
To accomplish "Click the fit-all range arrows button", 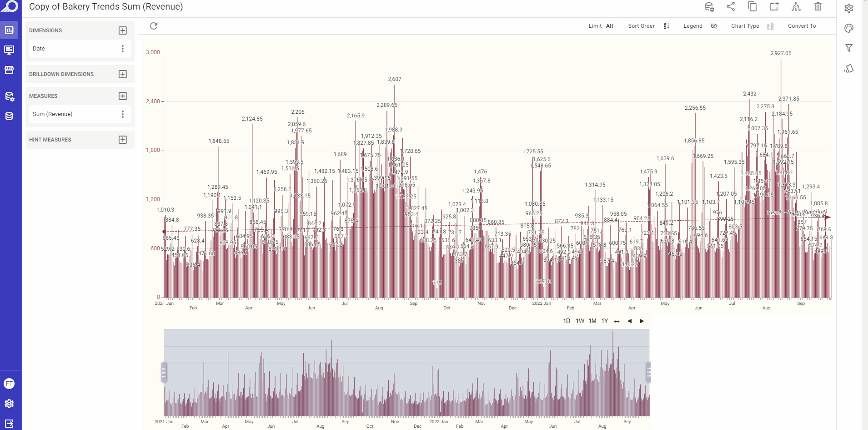I will pos(617,321).
